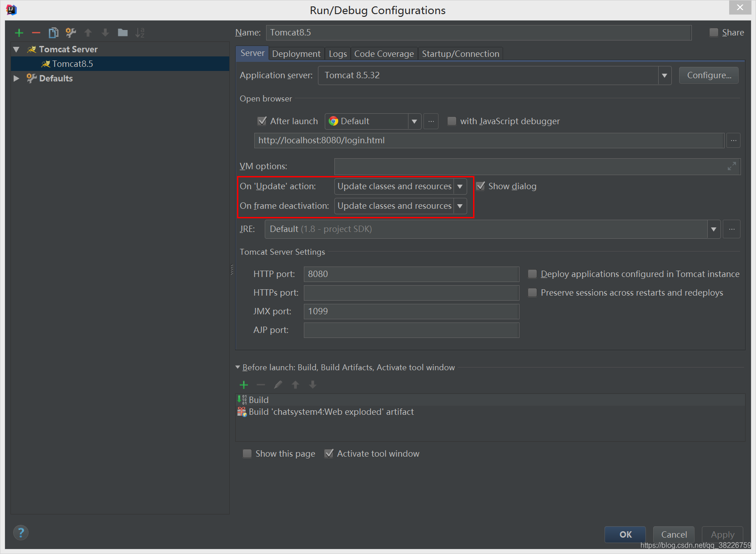The width and height of the screenshot is (756, 554).
Task: Click the VM options field
Action: coord(537,166)
